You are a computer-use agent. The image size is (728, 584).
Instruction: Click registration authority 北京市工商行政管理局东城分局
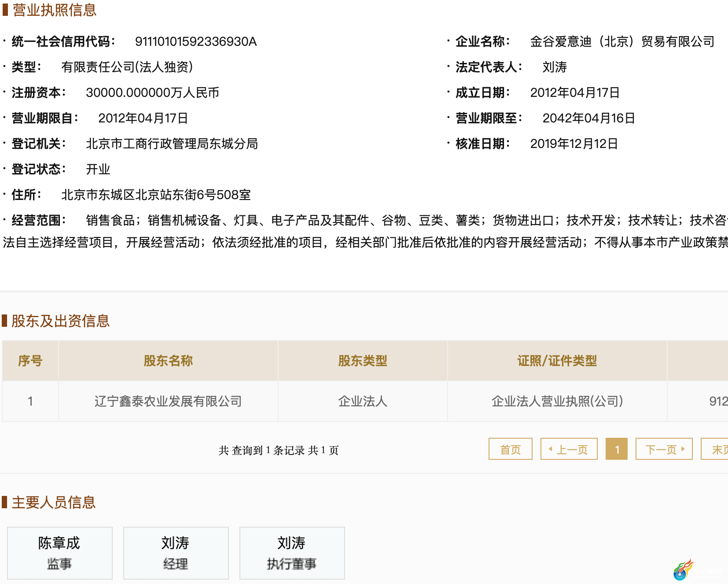172,144
